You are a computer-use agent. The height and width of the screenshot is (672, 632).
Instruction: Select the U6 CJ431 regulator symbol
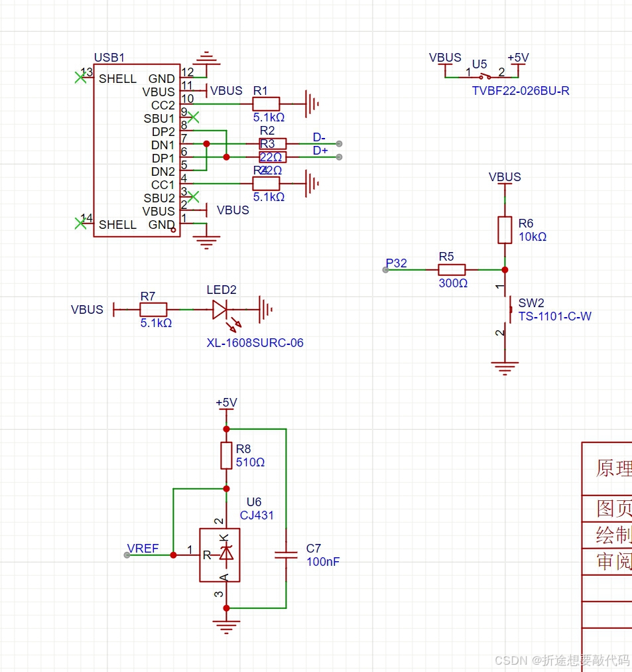(220, 555)
